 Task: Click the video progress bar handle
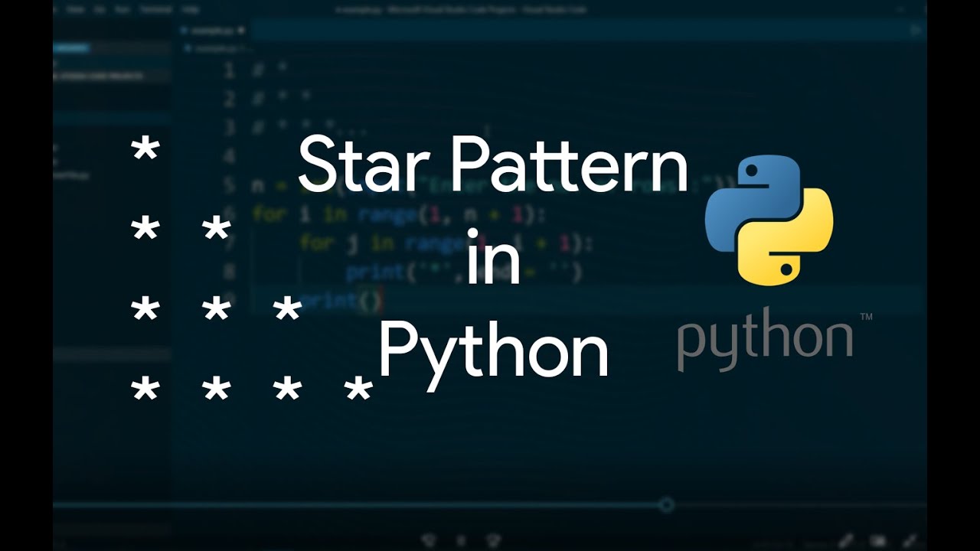[x=666, y=505]
